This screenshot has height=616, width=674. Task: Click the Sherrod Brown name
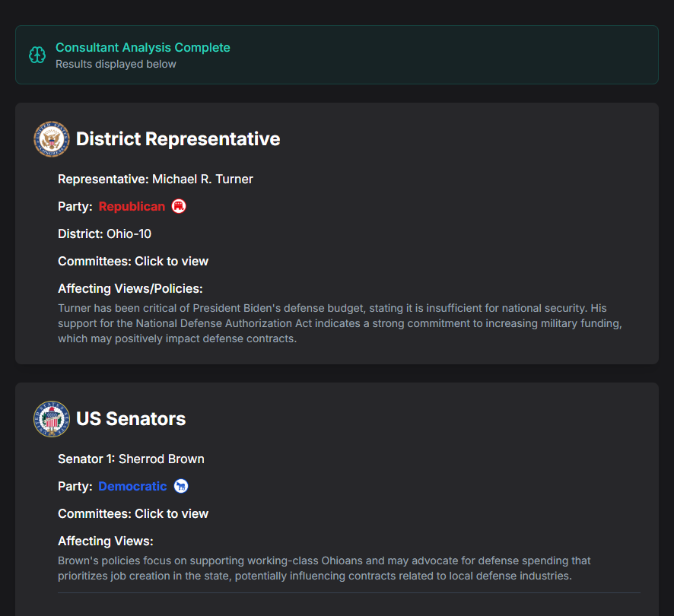[161, 459]
